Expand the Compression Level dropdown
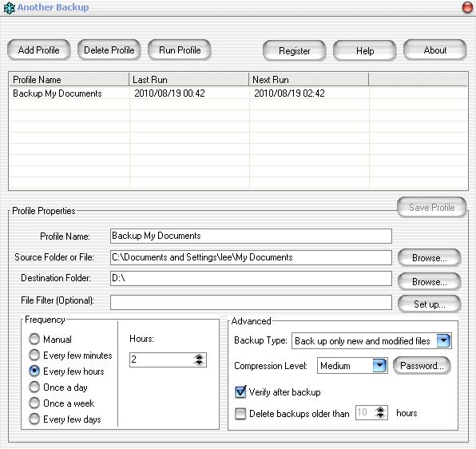The image size is (476, 449). pyautogui.click(x=379, y=366)
